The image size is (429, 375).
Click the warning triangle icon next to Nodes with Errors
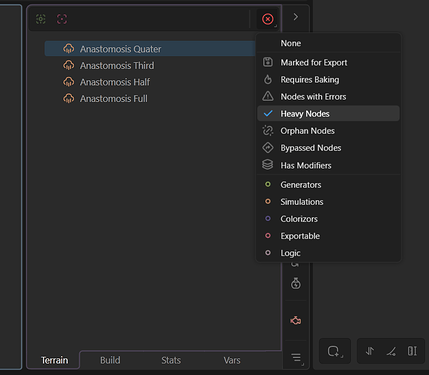[268, 96]
